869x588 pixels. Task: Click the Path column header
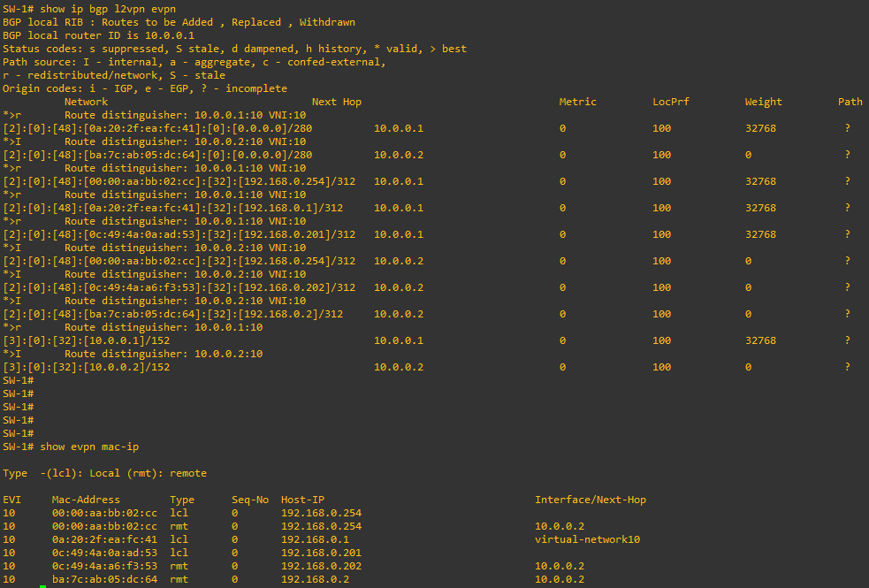click(850, 102)
